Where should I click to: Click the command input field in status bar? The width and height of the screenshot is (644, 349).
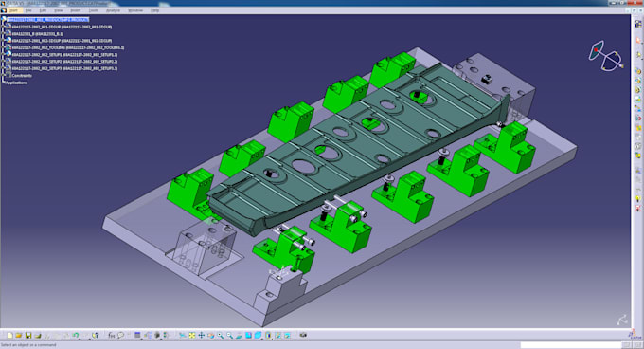pyautogui.click(x=571, y=345)
